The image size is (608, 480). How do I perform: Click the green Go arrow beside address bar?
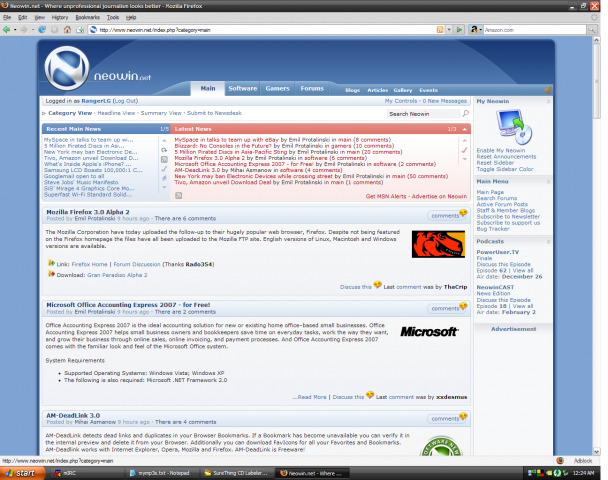pyautogui.click(x=459, y=29)
